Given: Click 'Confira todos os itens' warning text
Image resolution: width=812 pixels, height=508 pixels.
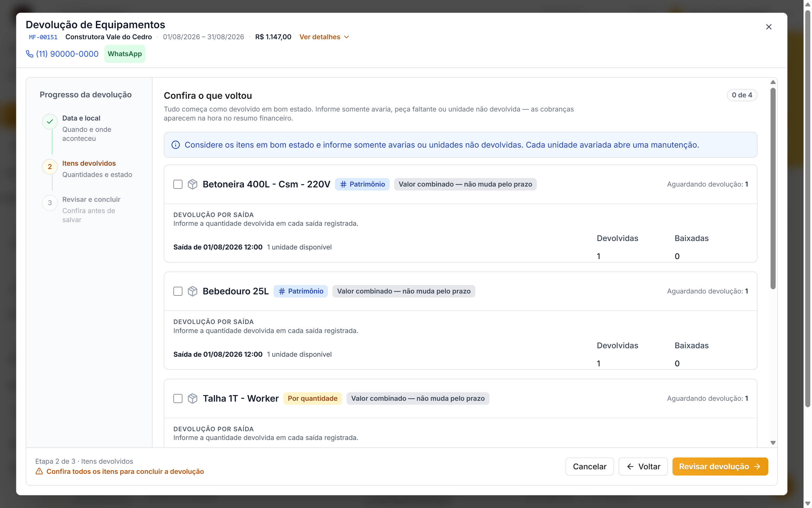Looking at the screenshot, I should coord(125,471).
